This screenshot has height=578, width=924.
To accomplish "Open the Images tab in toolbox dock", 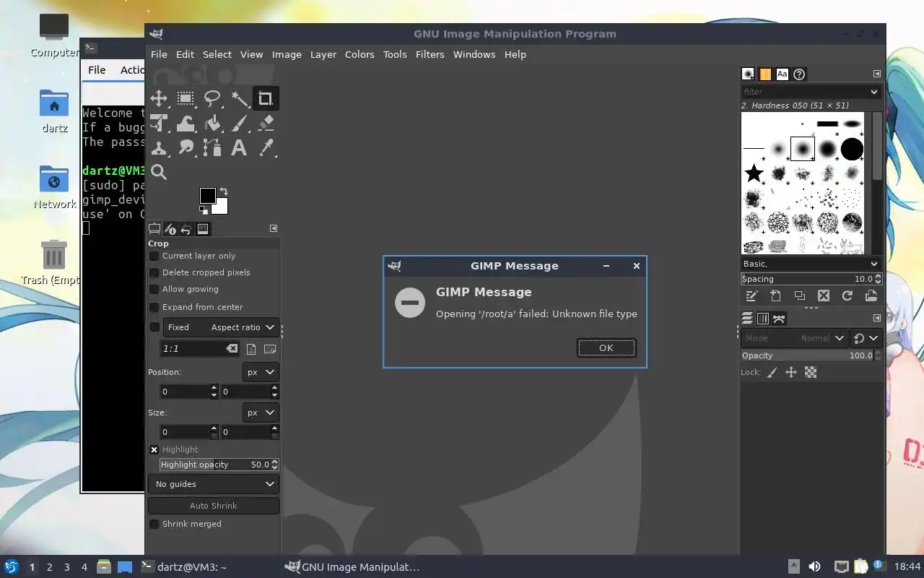I will pos(203,229).
